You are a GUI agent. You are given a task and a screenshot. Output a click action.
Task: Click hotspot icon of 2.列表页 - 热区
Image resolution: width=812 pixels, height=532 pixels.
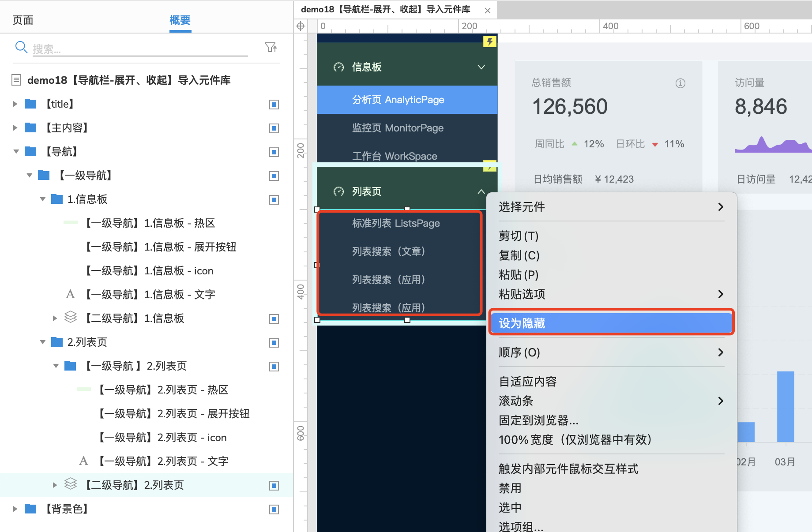[84, 389]
